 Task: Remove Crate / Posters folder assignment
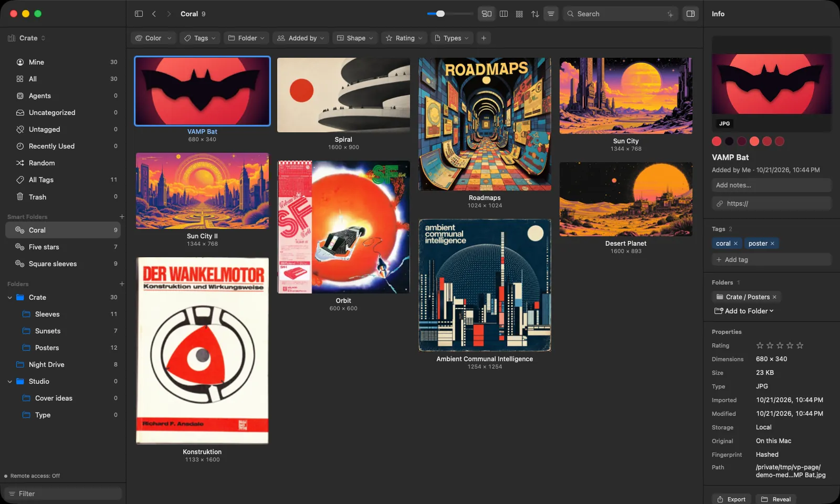(x=774, y=297)
